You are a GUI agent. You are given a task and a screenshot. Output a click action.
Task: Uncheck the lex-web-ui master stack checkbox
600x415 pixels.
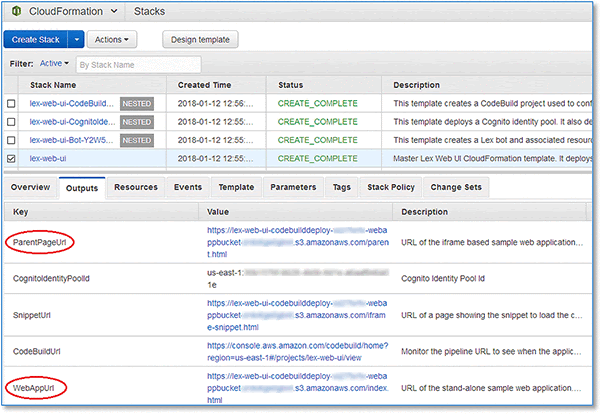[x=11, y=158]
